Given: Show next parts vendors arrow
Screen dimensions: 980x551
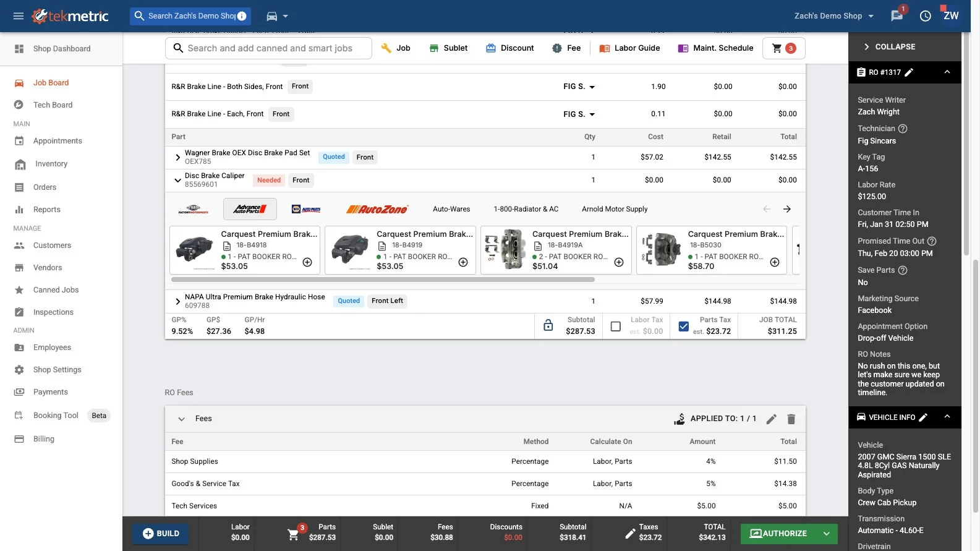Looking at the screenshot, I should pos(787,209).
